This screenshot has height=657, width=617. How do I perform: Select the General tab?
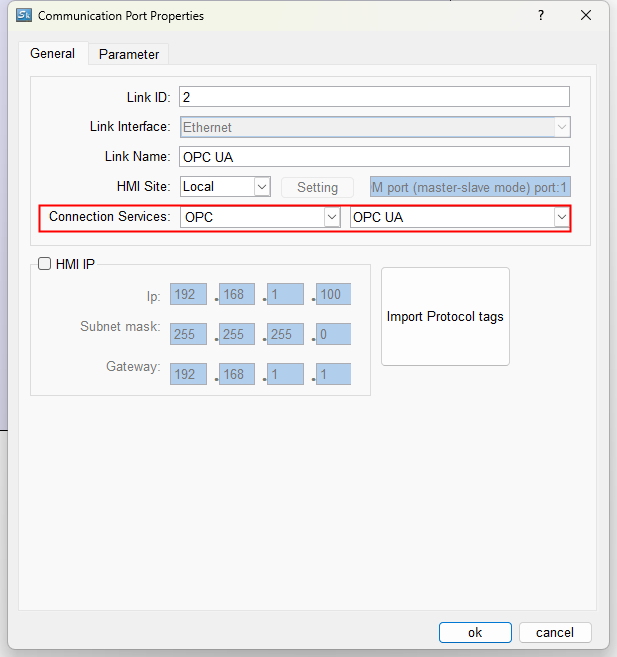point(52,54)
